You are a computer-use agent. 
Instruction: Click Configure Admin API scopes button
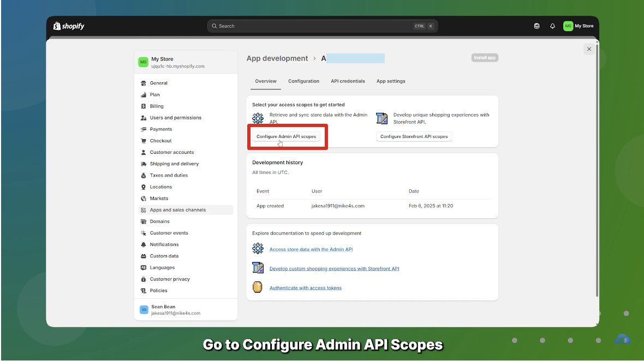tap(287, 137)
